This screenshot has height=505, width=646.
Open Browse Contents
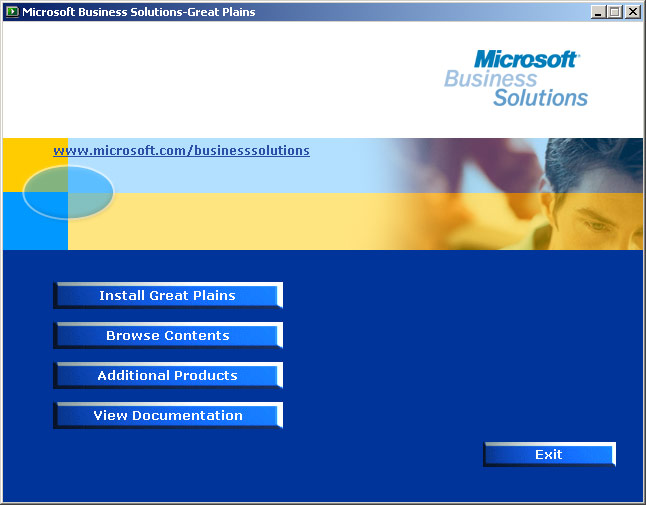click(168, 335)
